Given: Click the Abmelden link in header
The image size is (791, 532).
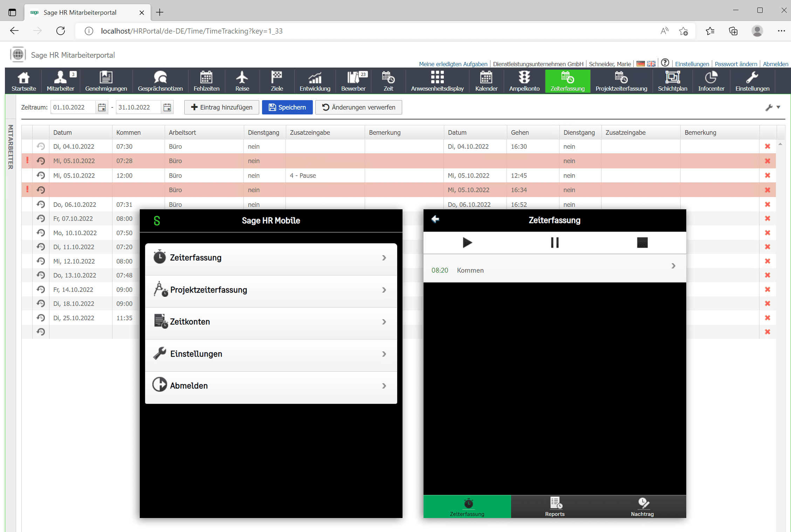Looking at the screenshot, I should coord(776,64).
